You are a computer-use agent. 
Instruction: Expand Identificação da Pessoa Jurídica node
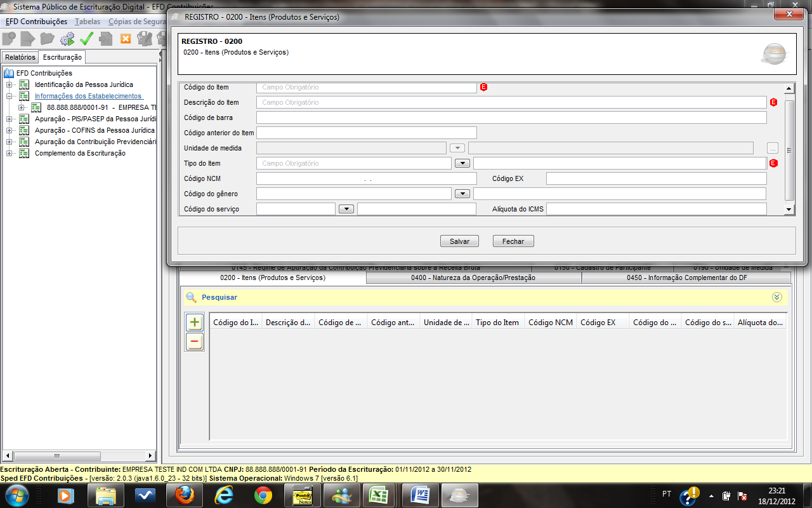point(9,84)
